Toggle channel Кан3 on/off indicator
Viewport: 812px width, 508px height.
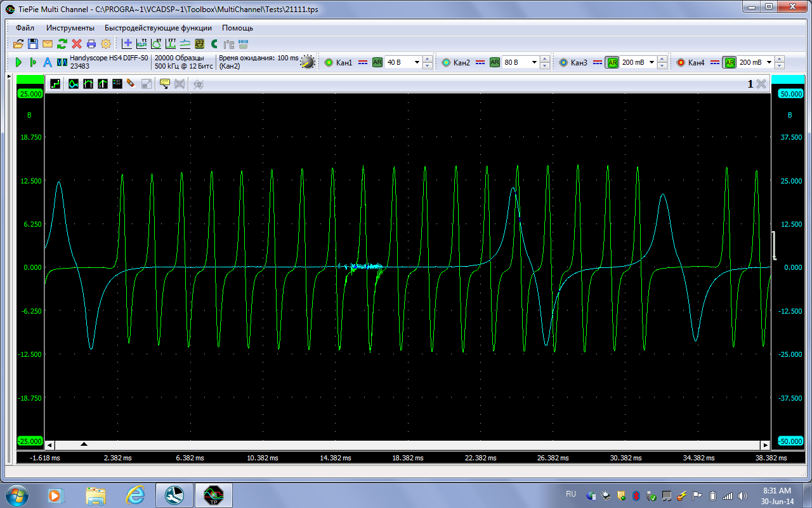coord(563,62)
